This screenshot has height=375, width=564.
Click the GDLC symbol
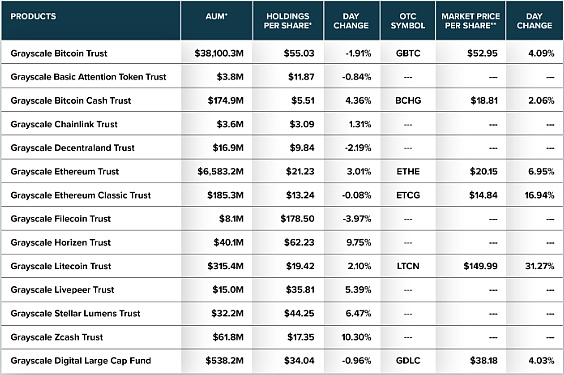408,361
